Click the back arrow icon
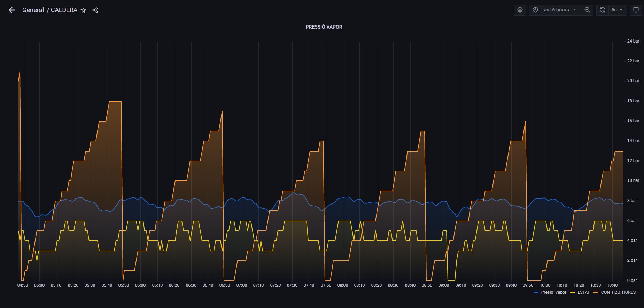Screen dimensions: 644x308 [x=12, y=10]
